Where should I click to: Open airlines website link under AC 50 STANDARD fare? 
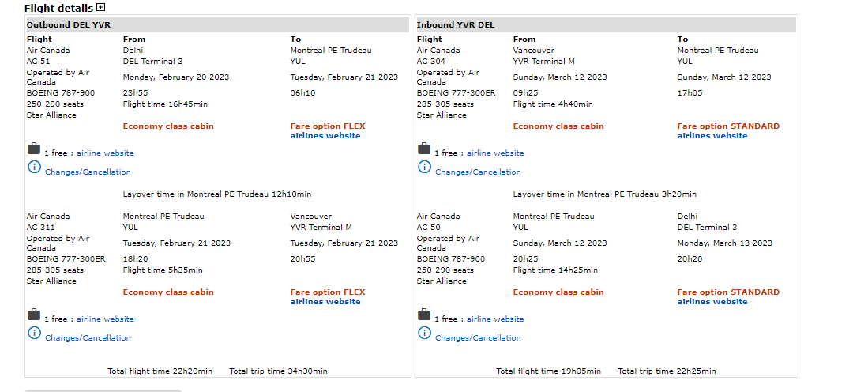pyautogui.click(x=712, y=302)
